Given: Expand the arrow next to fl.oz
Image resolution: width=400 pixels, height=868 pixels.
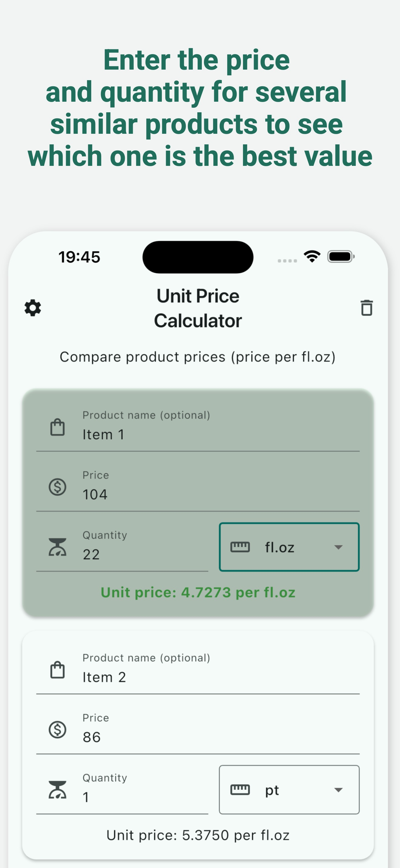Looking at the screenshot, I should click(338, 547).
